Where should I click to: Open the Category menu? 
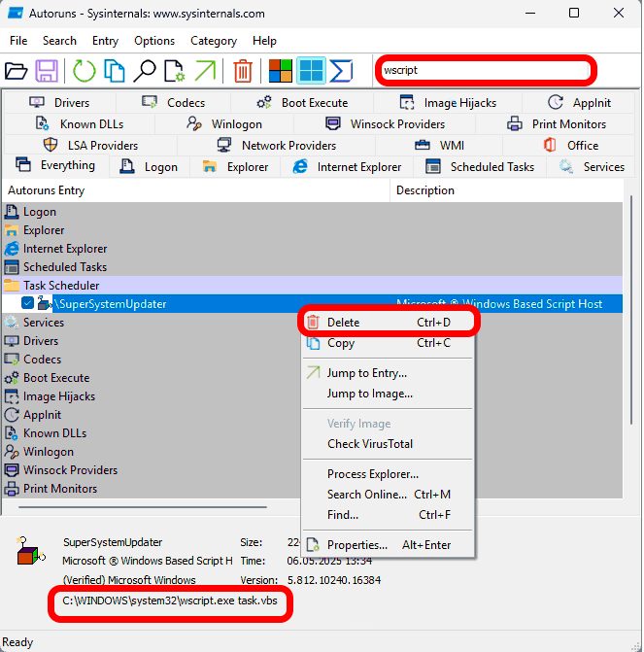pyautogui.click(x=214, y=41)
